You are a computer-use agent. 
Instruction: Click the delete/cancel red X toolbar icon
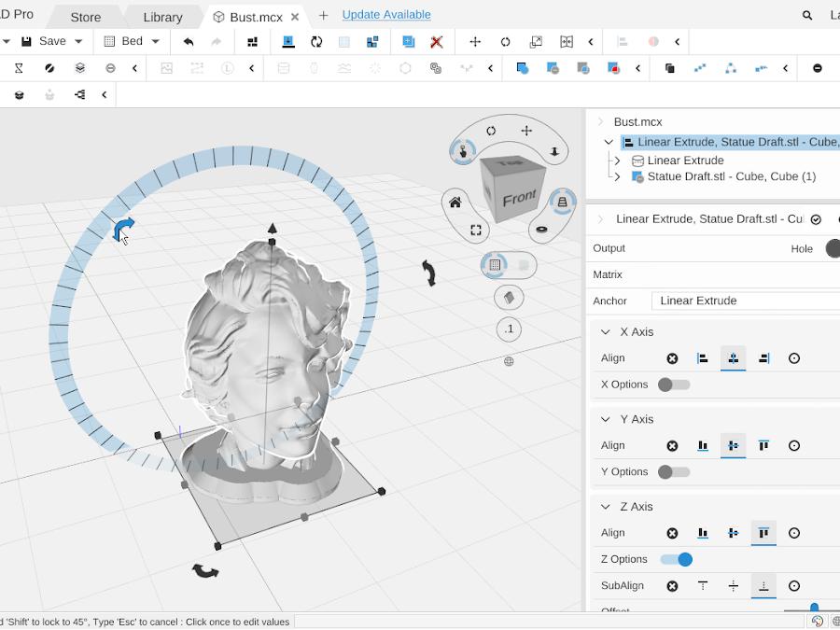[x=436, y=41]
